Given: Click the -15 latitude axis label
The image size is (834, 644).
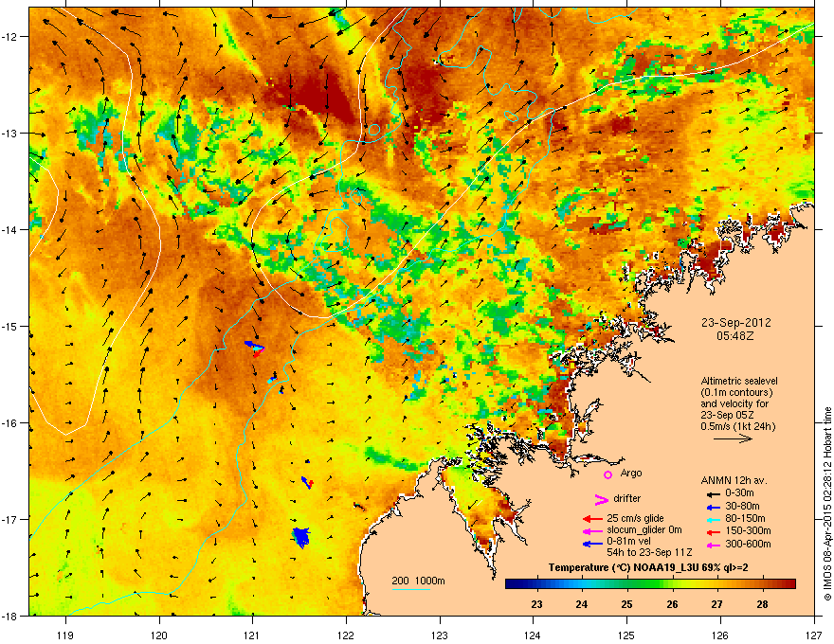Looking at the screenshot, I should point(10,326).
